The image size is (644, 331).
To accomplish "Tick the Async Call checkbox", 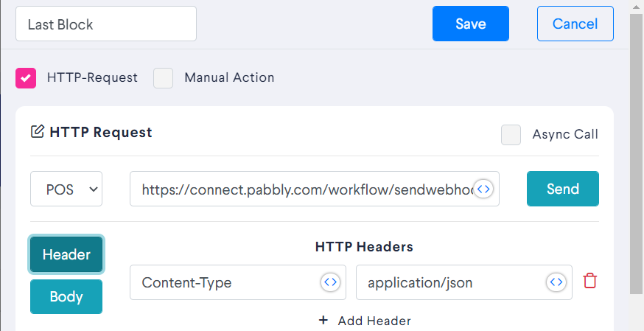I will [511, 135].
